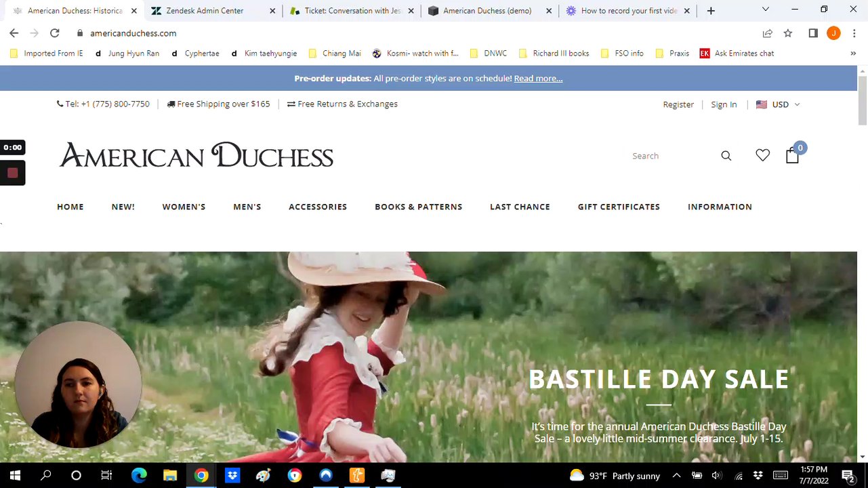Open the weather widget 93°F Partly sunny

point(615,476)
